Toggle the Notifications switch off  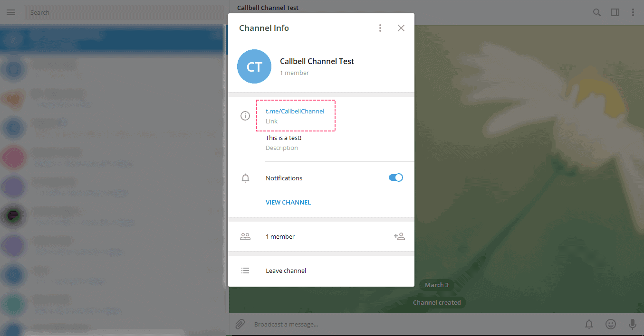click(x=395, y=177)
